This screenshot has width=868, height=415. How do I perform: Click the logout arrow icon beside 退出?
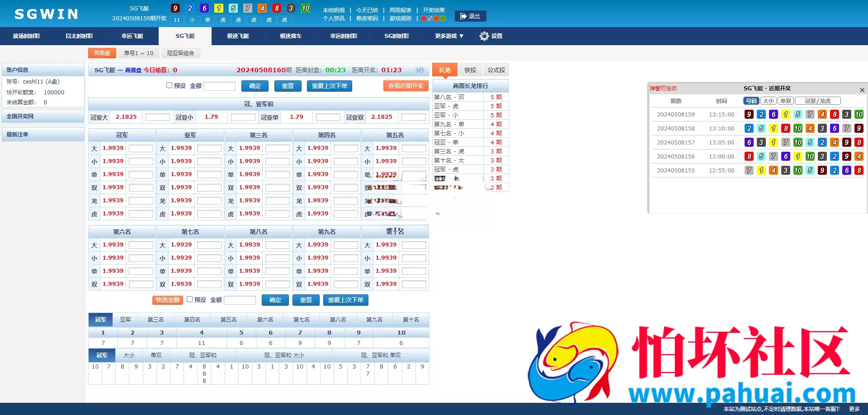(x=463, y=16)
